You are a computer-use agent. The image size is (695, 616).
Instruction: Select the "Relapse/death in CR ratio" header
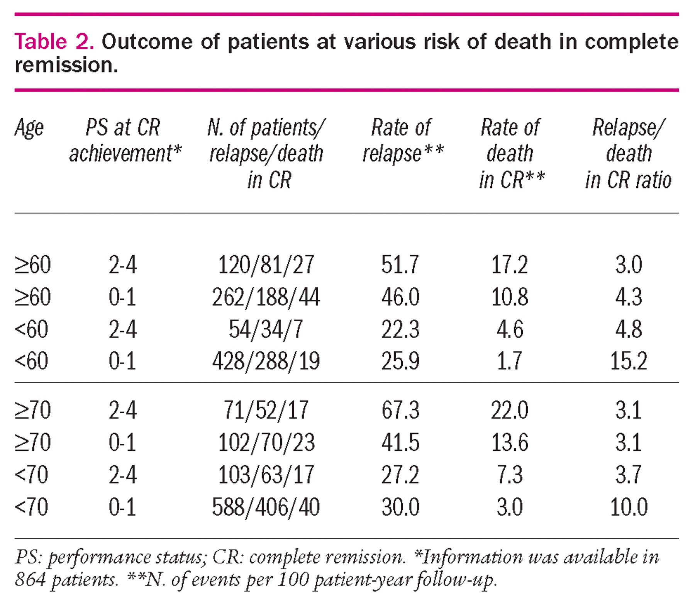[628, 153]
